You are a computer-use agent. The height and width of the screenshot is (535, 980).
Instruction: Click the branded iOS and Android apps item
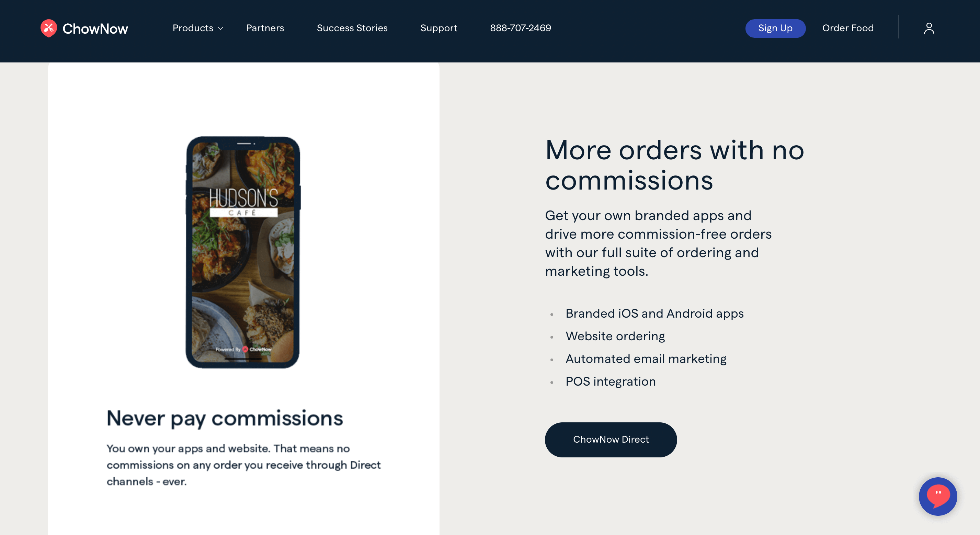[x=655, y=314]
